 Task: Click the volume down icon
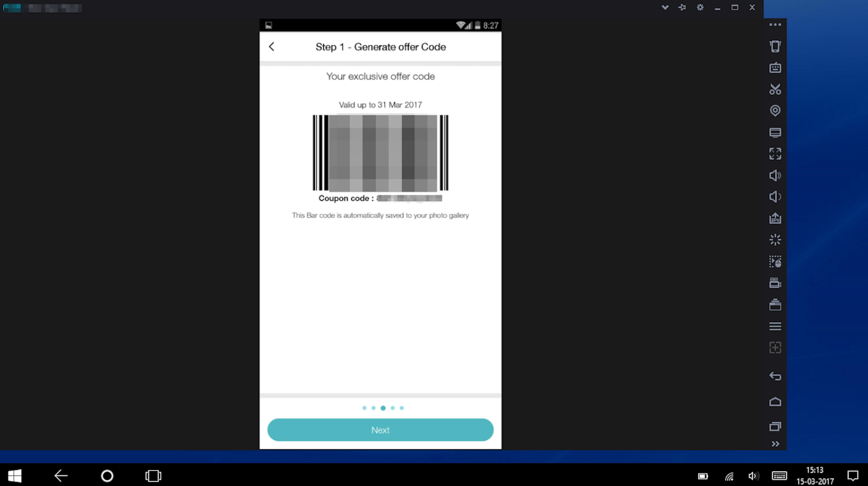pyautogui.click(x=775, y=196)
